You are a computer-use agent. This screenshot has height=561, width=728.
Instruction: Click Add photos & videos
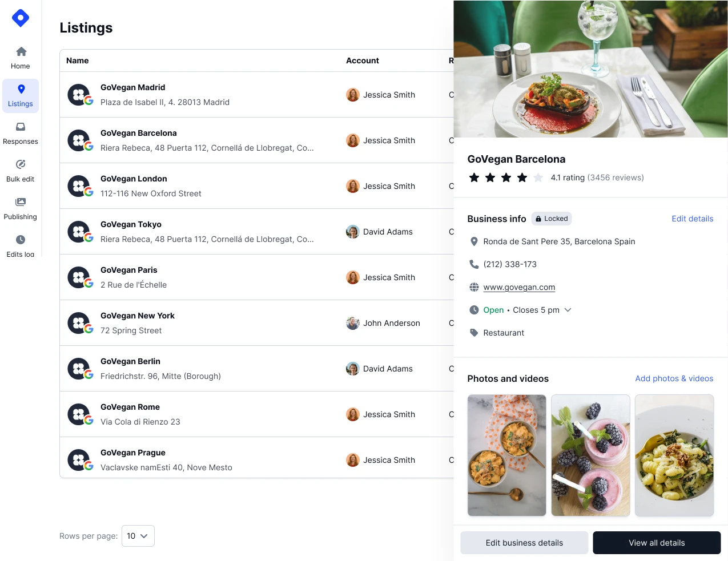coord(674,378)
